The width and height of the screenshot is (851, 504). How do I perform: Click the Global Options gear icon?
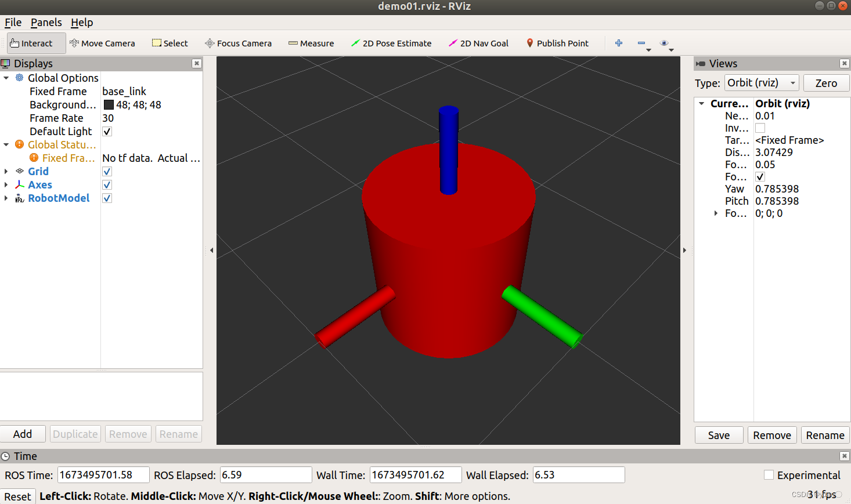pos(20,78)
